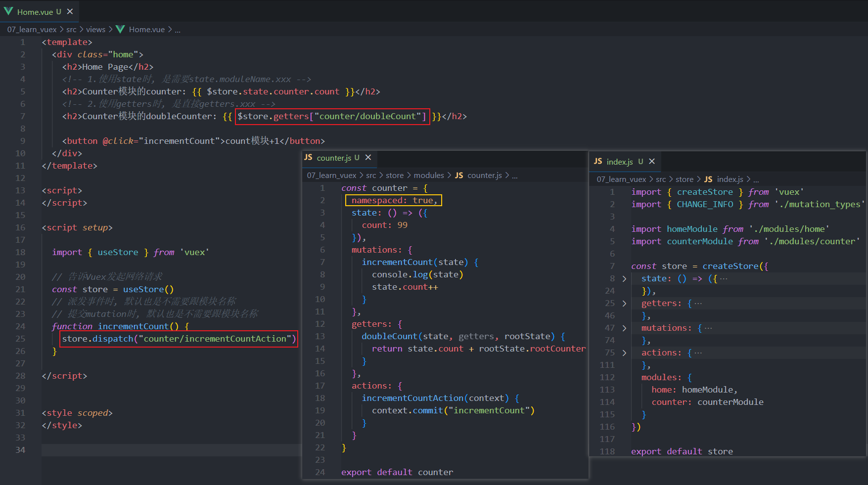Click 'homeModule' import in index.js
Viewport: 868px width, 485px height.
point(692,229)
